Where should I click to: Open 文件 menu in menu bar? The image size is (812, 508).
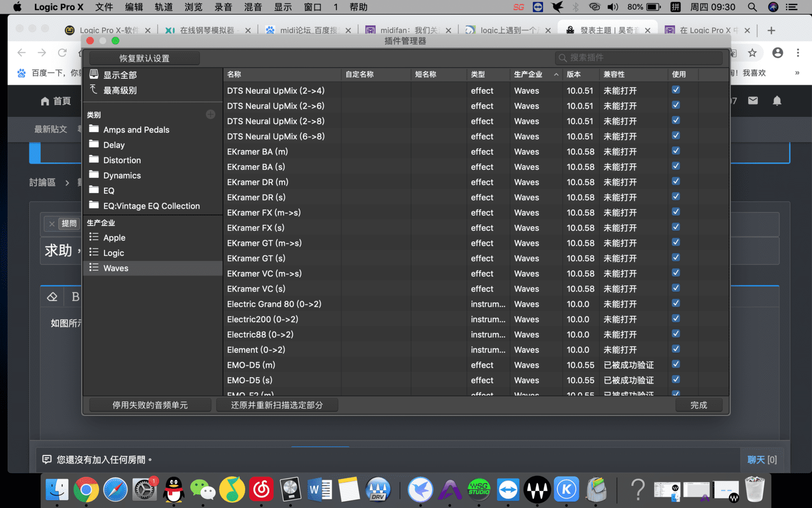point(104,7)
